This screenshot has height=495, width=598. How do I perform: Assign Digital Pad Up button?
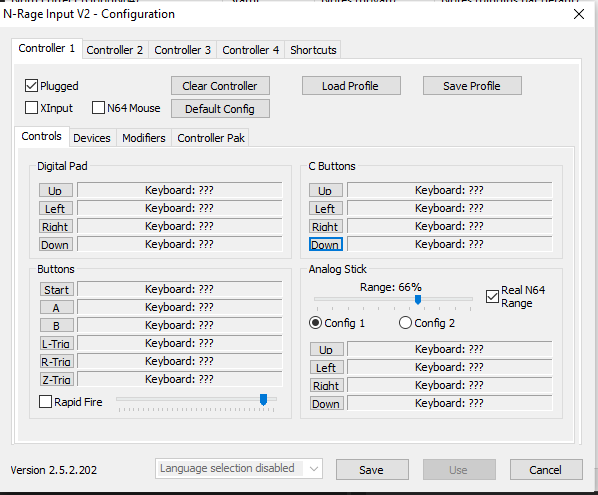click(56, 190)
